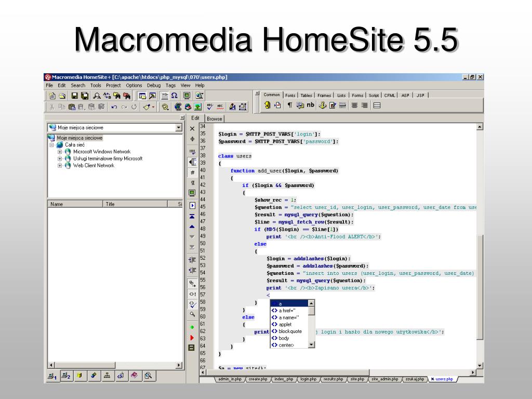This screenshot has height=399, width=532.
Task: Open the Debug menu
Action: click(154, 86)
